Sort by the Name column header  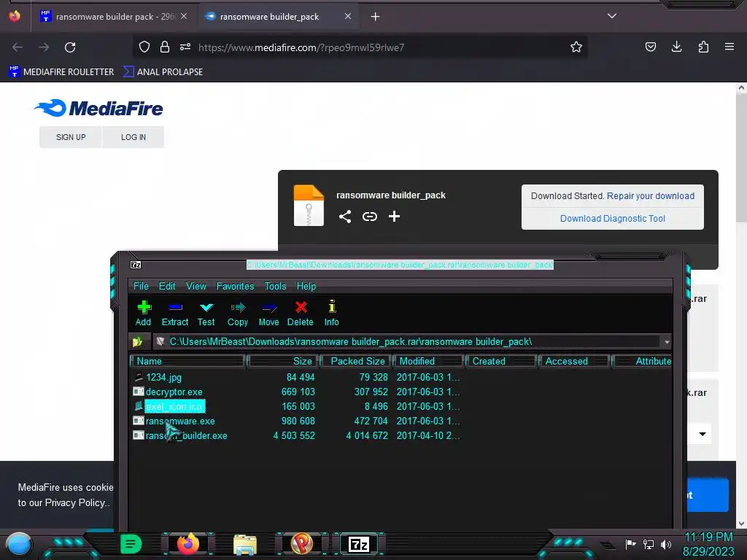[187, 362]
